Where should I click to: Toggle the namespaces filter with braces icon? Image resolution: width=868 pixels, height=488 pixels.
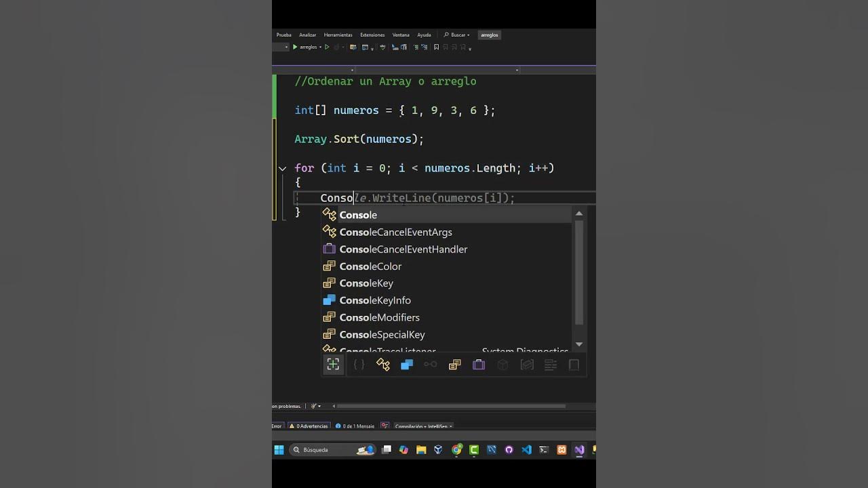coord(359,365)
